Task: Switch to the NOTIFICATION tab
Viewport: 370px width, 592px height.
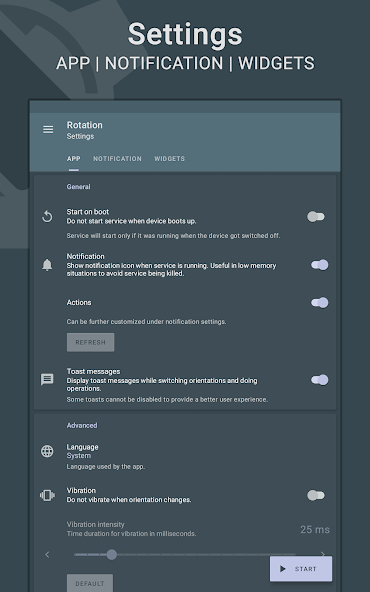Action: [117, 159]
